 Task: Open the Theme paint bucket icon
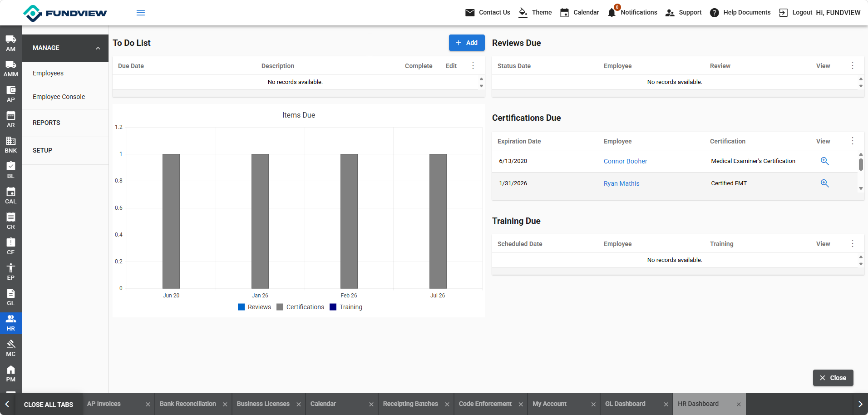click(523, 13)
